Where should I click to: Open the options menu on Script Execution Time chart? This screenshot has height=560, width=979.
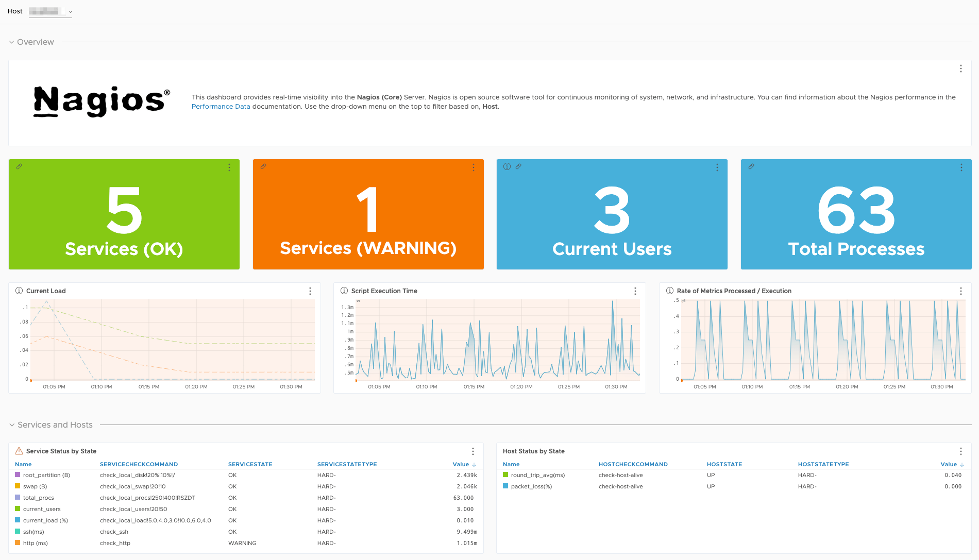click(635, 291)
